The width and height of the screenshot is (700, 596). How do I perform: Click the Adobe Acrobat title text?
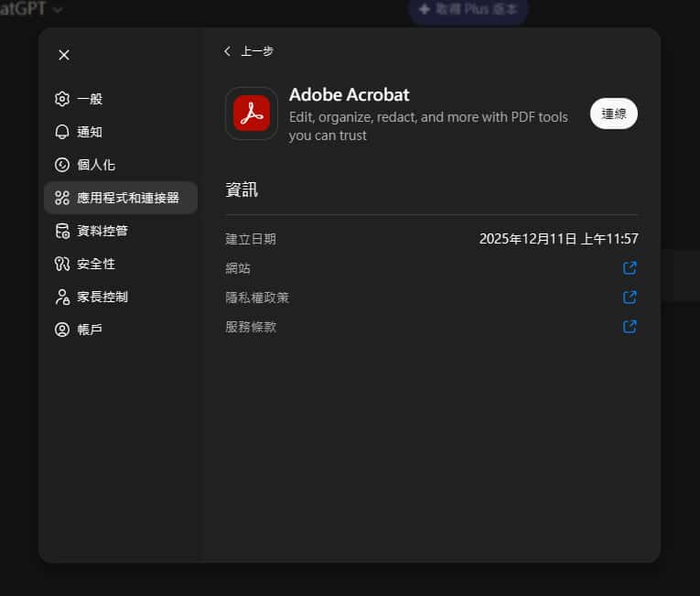pos(350,94)
